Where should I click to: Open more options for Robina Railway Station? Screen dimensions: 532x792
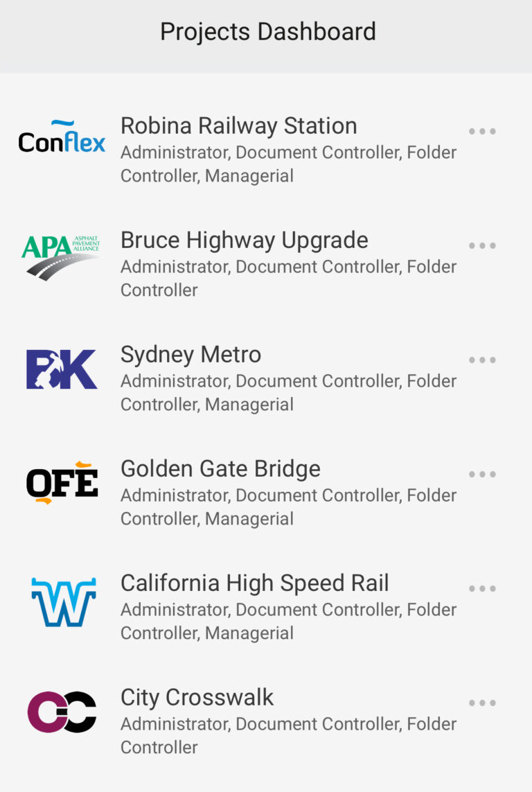point(482,132)
